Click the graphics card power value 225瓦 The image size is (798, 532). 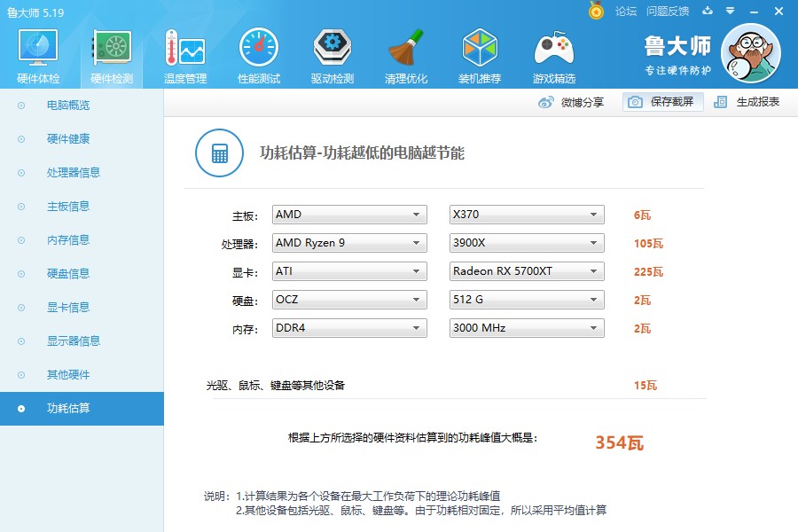click(x=648, y=272)
